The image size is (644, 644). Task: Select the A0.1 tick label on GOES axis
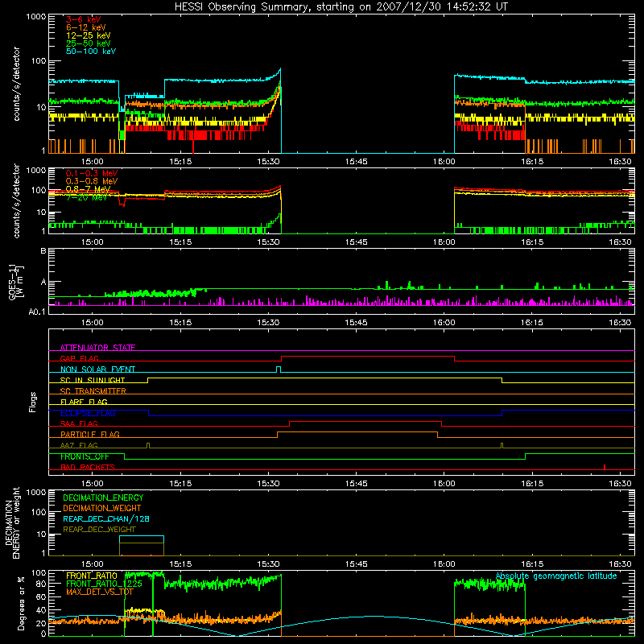[37, 312]
